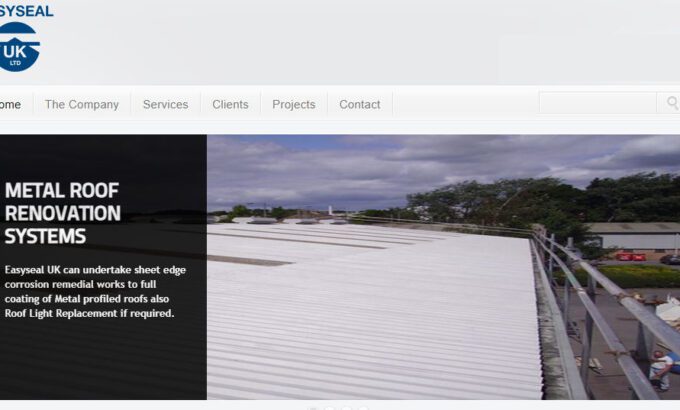Image resolution: width=680 pixels, height=410 pixels.
Task: Focus the site search text box
Action: coord(598,103)
